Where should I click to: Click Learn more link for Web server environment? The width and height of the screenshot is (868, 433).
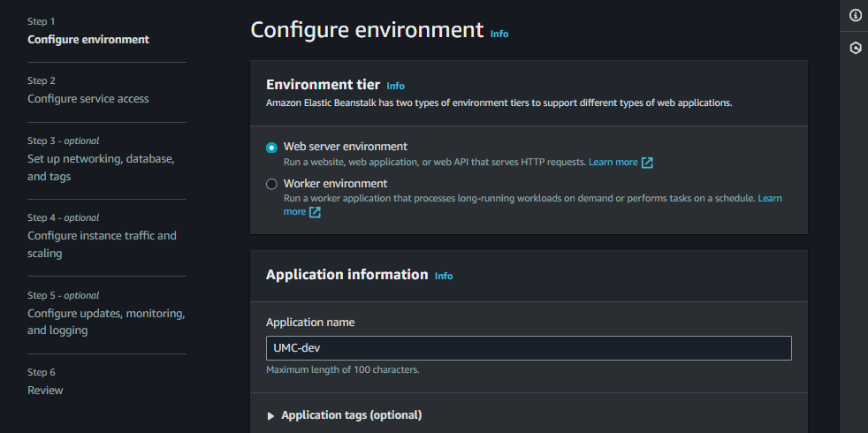click(613, 163)
